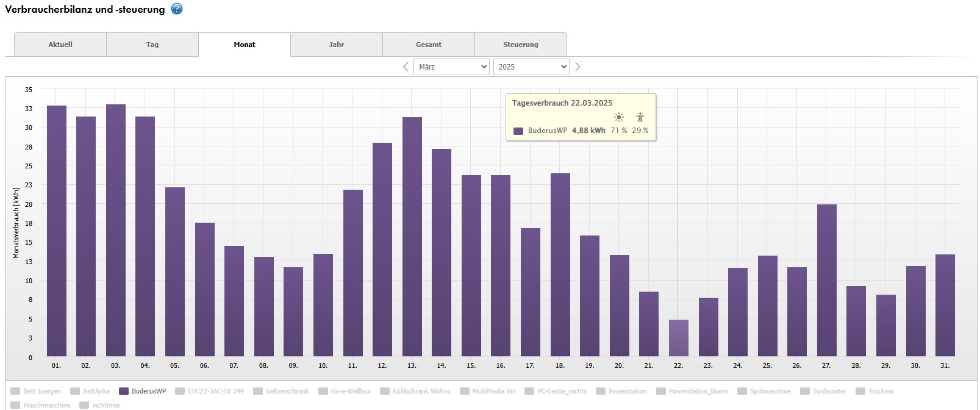Click the bar for day 13.

pos(412,237)
